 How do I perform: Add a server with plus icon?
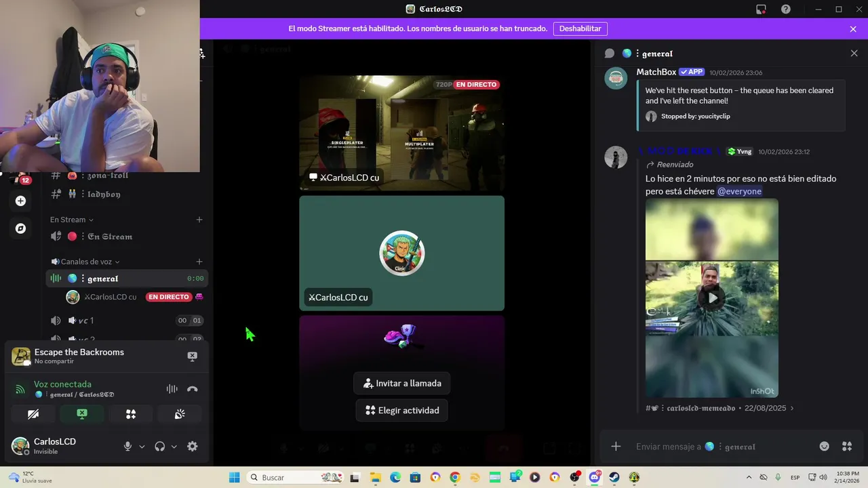point(20,201)
